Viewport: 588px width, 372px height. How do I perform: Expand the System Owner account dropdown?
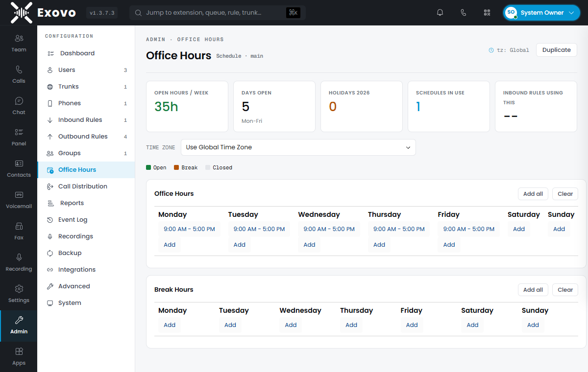pyautogui.click(x=541, y=13)
